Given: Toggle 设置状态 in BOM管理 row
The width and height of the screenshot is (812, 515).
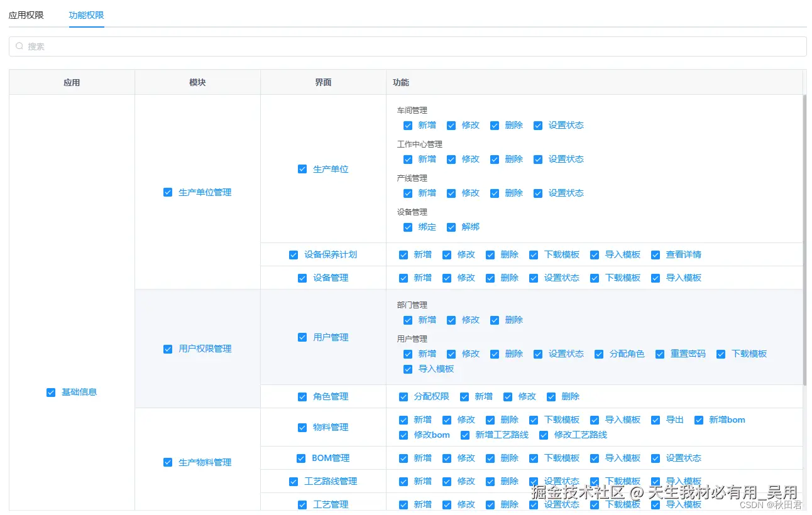Looking at the screenshot, I should point(656,458).
